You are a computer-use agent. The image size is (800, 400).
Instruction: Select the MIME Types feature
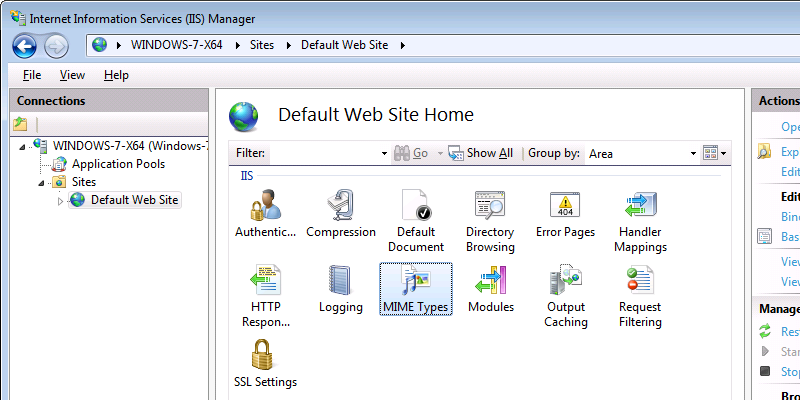click(x=416, y=289)
